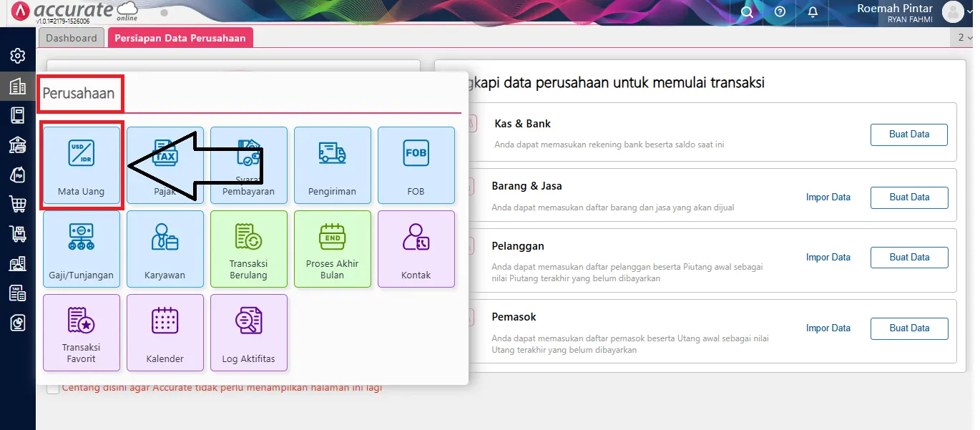
Task: Open the Mata Uang currency tile
Action: pyautogui.click(x=82, y=165)
